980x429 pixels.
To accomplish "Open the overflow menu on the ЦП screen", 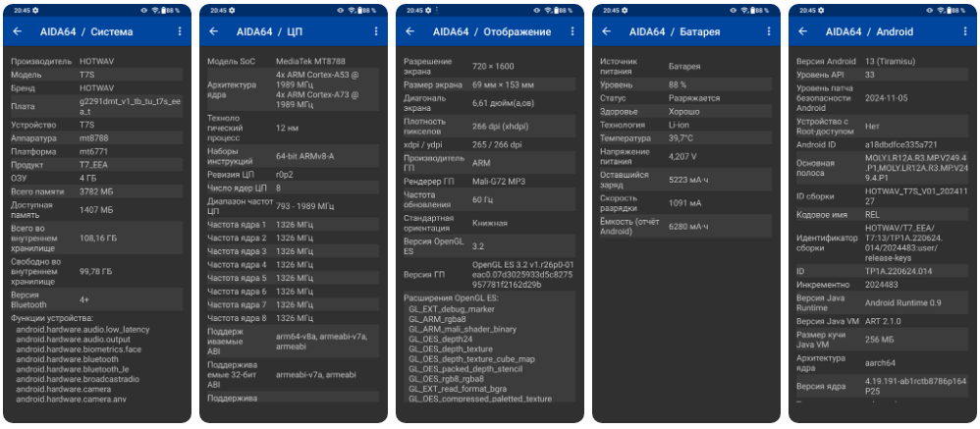I will [x=376, y=31].
